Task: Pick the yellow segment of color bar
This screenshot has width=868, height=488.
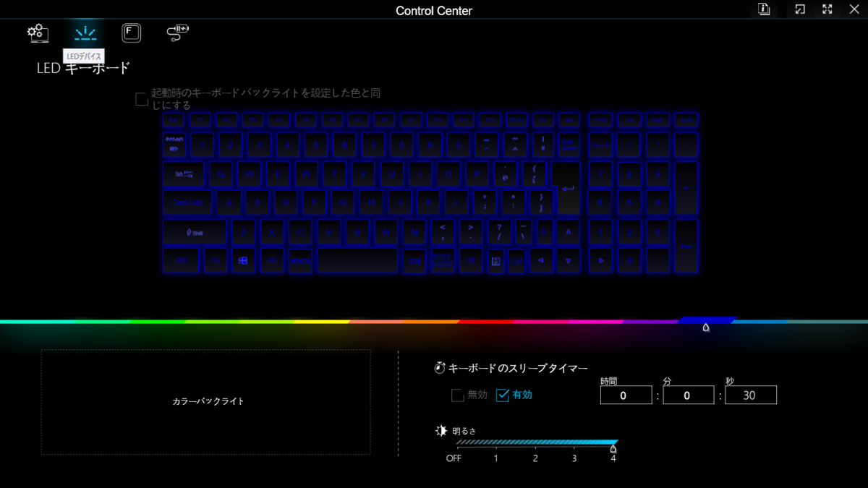Action: click(322, 321)
